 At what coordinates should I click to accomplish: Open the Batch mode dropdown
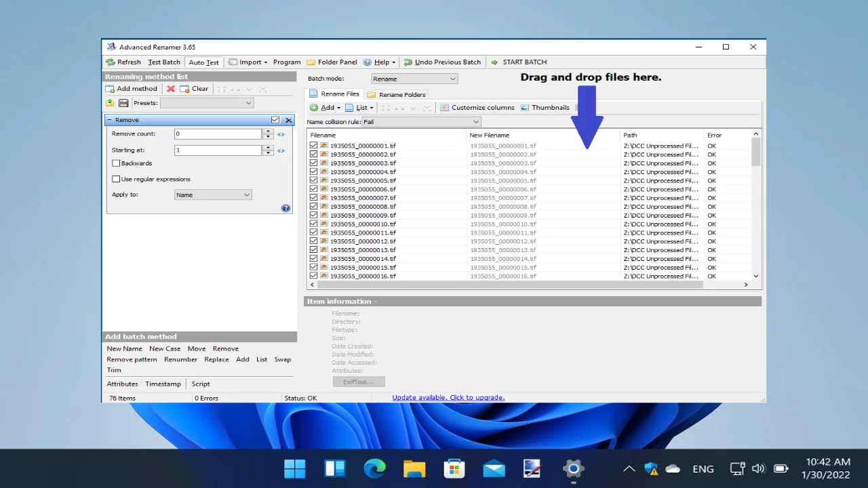pos(414,79)
